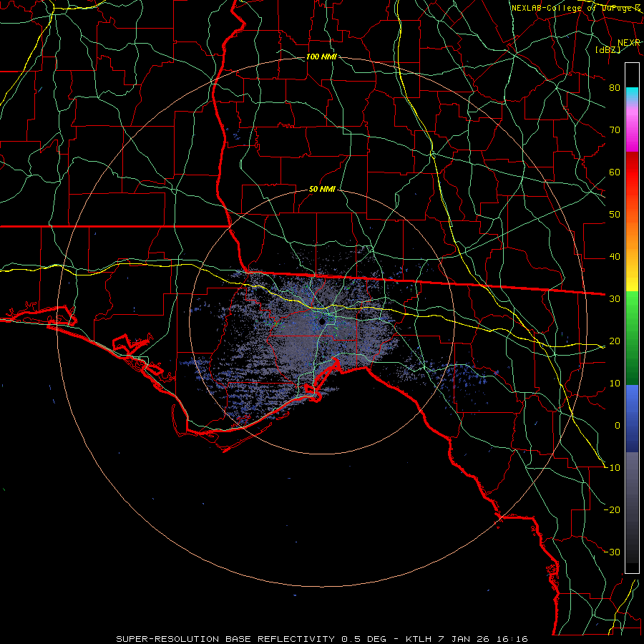Viewport: 644px width, 644px height.
Task: Click the "NEXR" label above the scale
Action: (628, 43)
